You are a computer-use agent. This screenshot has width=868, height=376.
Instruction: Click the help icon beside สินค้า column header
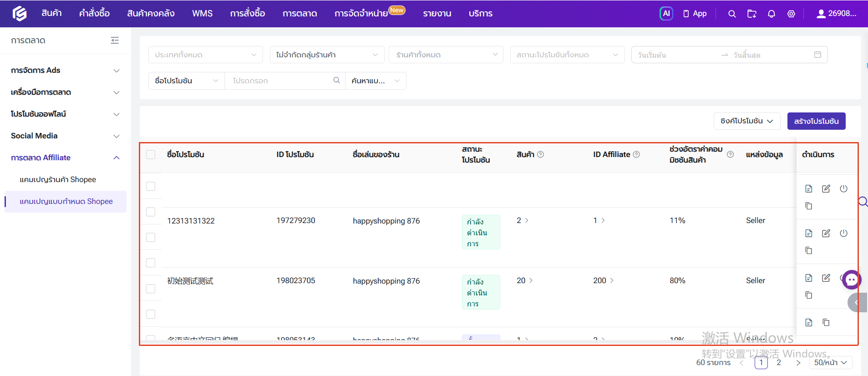[x=540, y=154]
